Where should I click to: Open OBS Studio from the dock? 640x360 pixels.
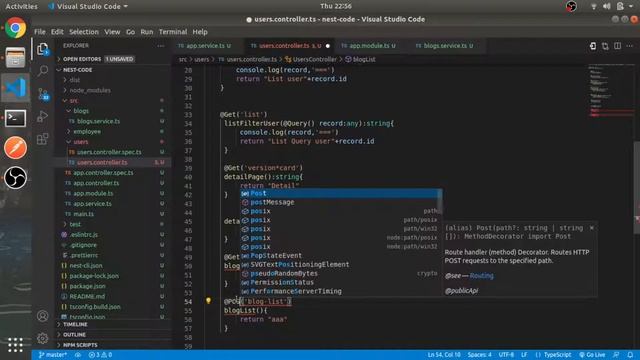16,178
